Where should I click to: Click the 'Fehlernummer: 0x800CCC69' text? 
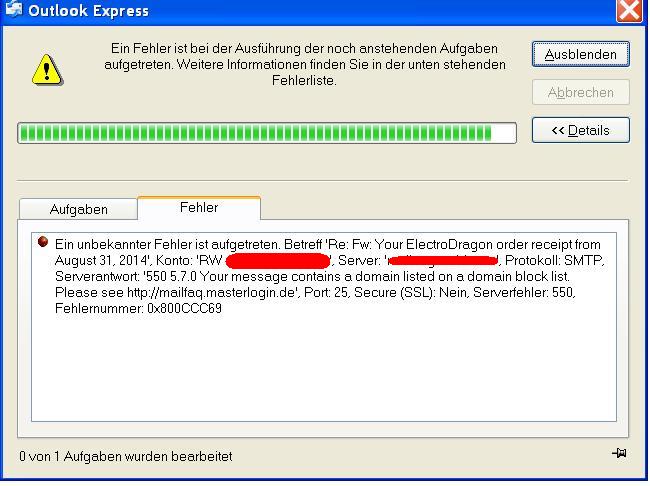tap(138, 309)
